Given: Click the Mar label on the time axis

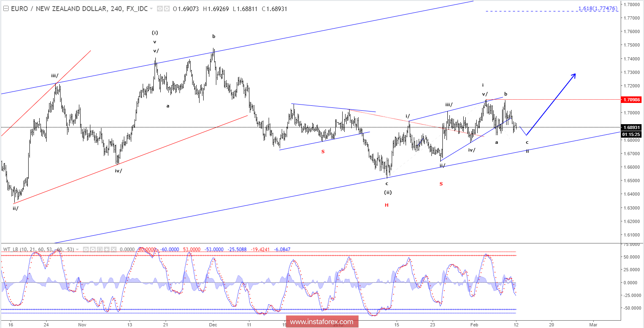Looking at the screenshot, I should coord(593,325).
